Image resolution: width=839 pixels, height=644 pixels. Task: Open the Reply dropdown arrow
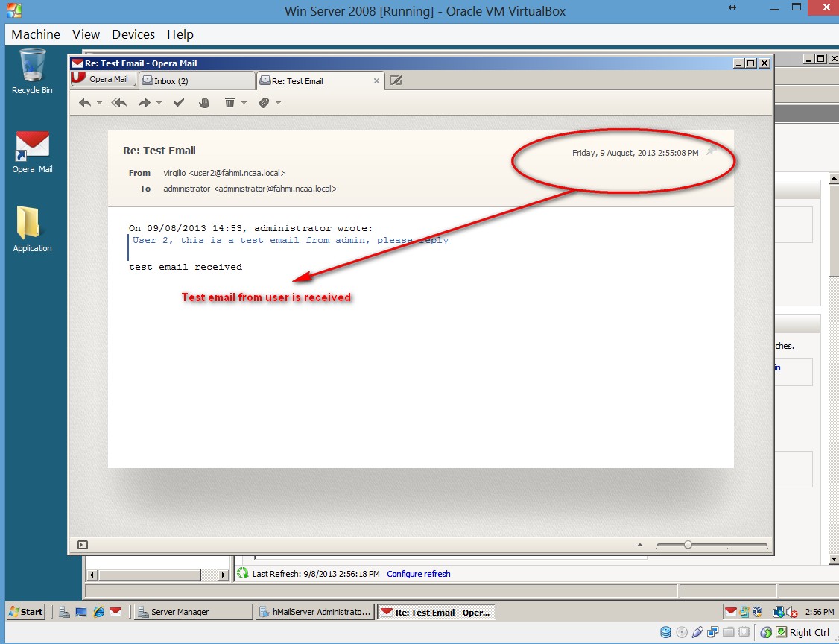(99, 102)
